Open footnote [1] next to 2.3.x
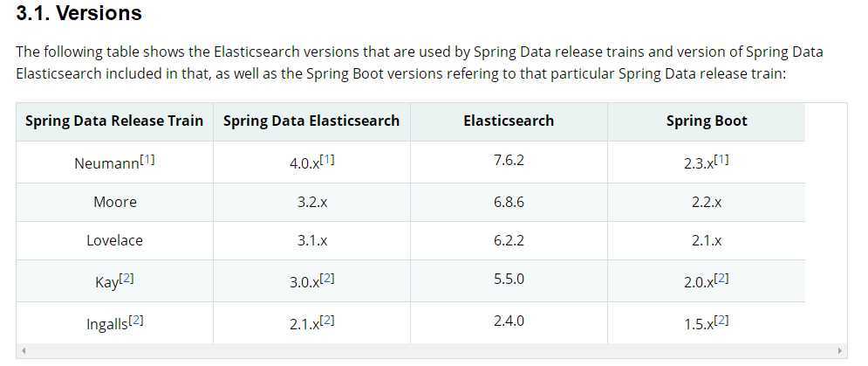The width and height of the screenshot is (868, 366). 721,160
